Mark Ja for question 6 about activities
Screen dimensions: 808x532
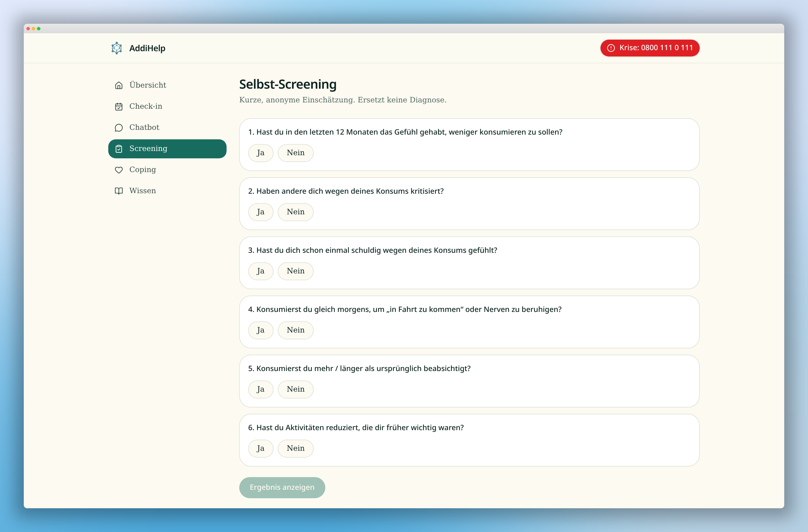(x=260, y=448)
